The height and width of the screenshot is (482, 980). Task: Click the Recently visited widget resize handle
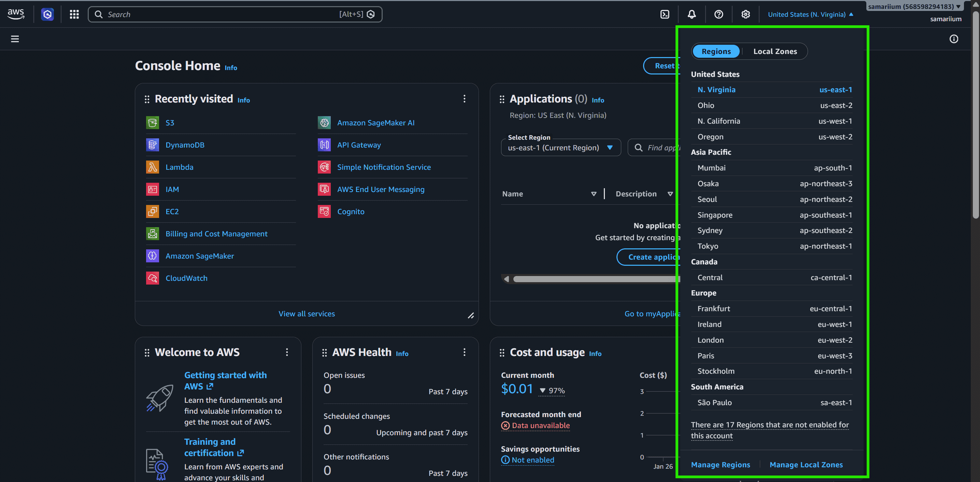[x=471, y=315]
